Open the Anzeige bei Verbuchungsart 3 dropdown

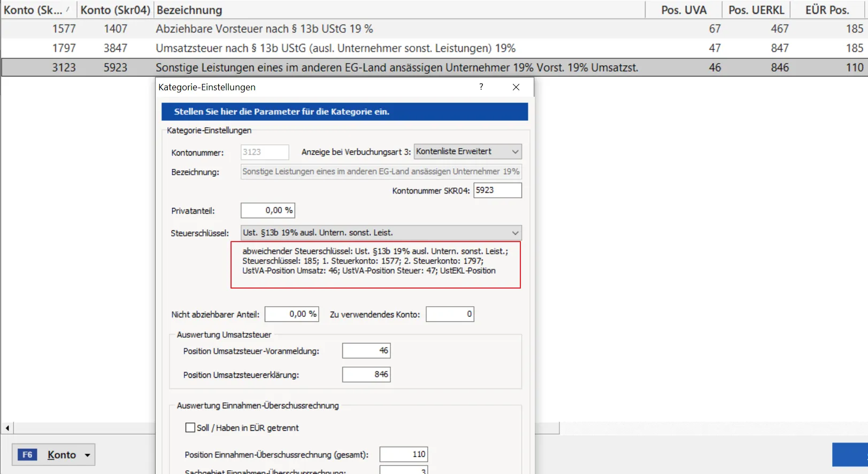(514, 152)
